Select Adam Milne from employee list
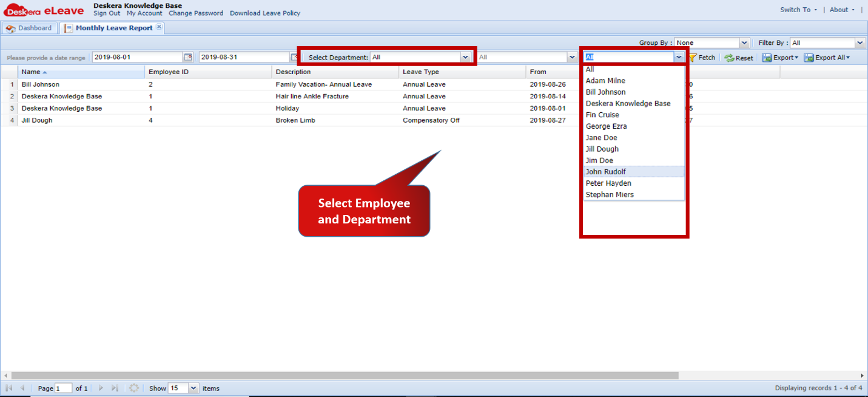Viewport: 868px width, 397px height. tap(634, 81)
